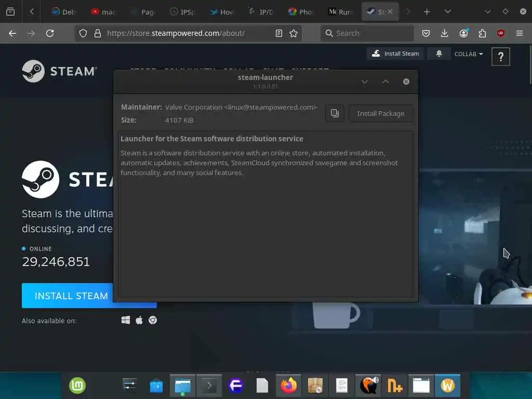Open the software store bag taskbar icon
The image size is (532, 399).
156,386
